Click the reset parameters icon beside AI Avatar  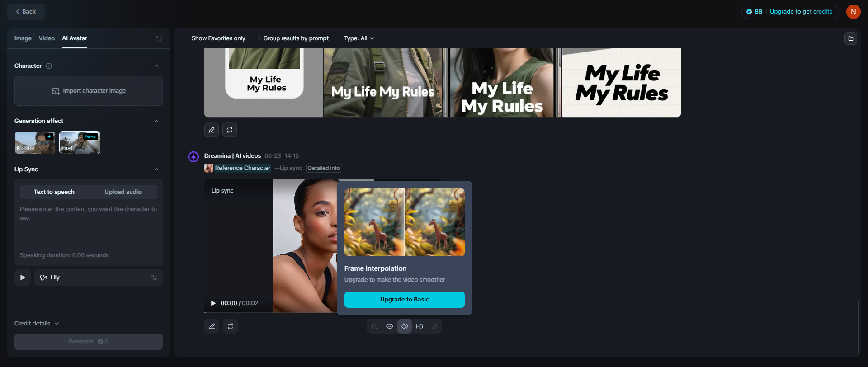point(159,38)
